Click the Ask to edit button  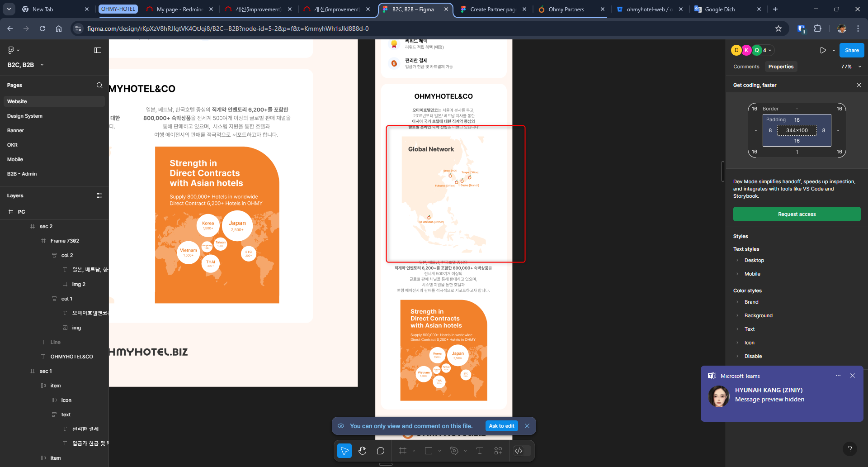pyautogui.click(x=501, y=426)
